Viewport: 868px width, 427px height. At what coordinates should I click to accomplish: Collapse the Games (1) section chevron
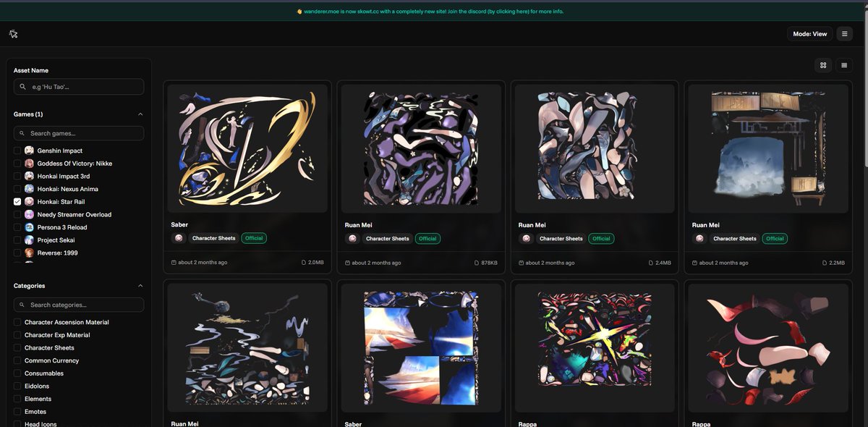click(x=140, y=114)
